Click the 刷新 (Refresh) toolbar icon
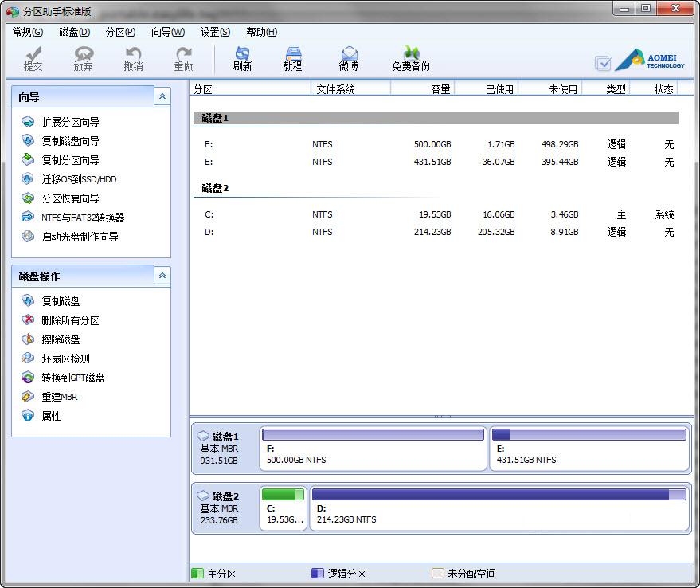 [x=242, y=56]
